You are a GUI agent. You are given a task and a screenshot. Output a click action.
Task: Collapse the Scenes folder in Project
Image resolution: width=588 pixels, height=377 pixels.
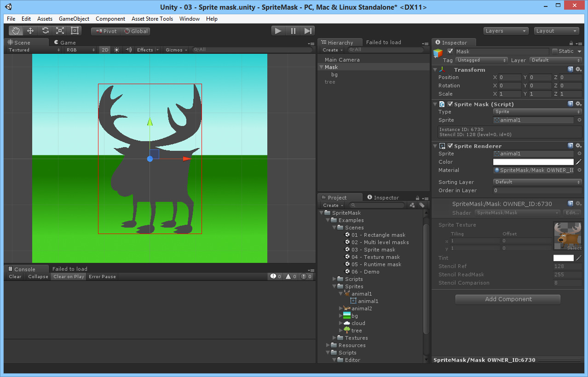pyautogui.click(x=335, y=228)
